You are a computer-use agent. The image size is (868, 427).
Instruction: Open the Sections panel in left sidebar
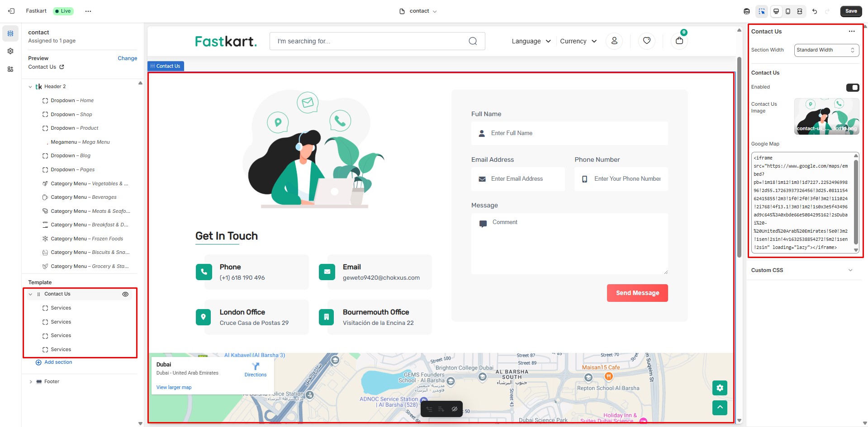[10, 33]
